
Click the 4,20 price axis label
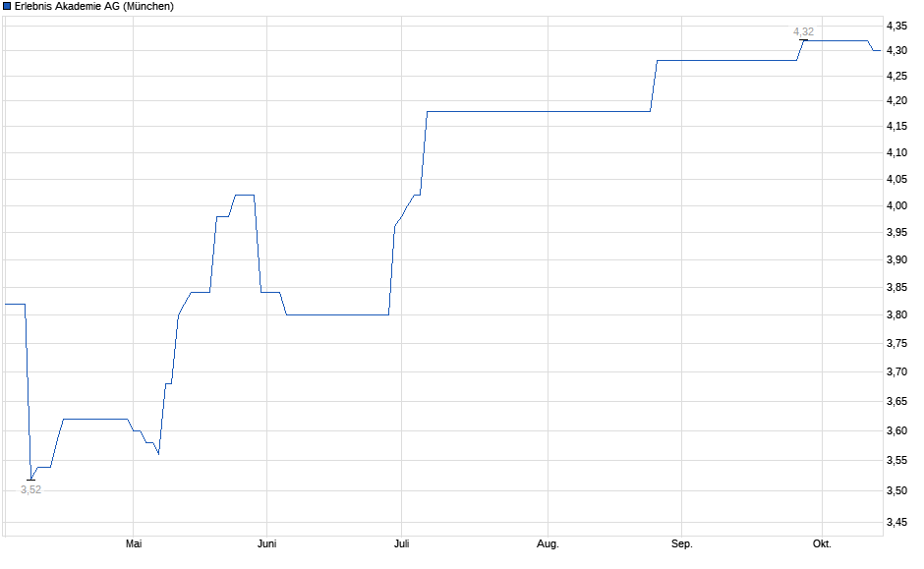[896, 100]
